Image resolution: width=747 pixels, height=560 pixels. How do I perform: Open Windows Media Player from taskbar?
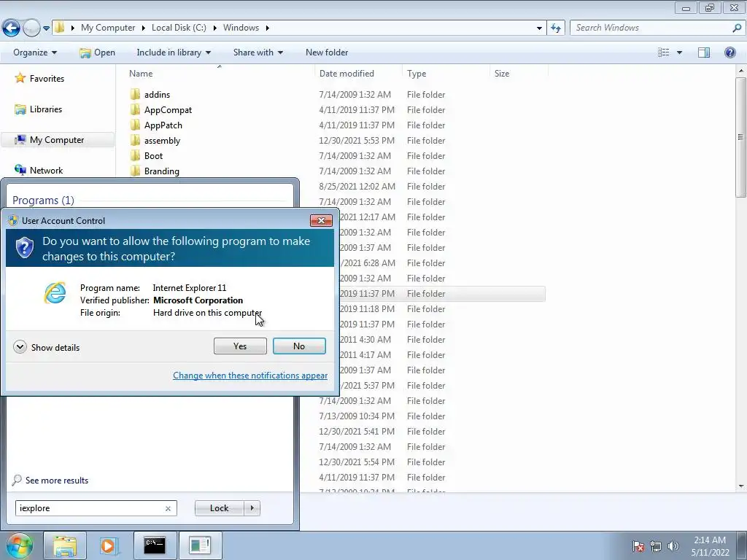pos(109,545)
